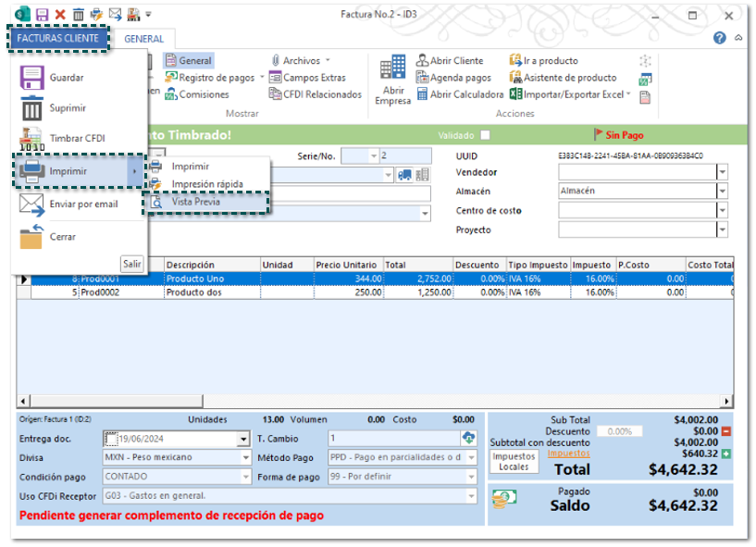Select Suprimir trash icon in menu

32,108
